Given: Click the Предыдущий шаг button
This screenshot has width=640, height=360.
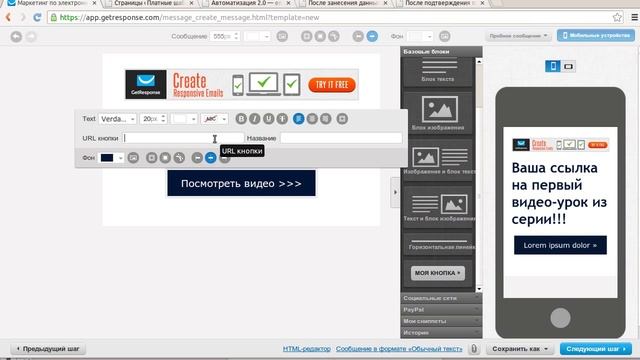Looking at the screenshot, I should (48, 349).
